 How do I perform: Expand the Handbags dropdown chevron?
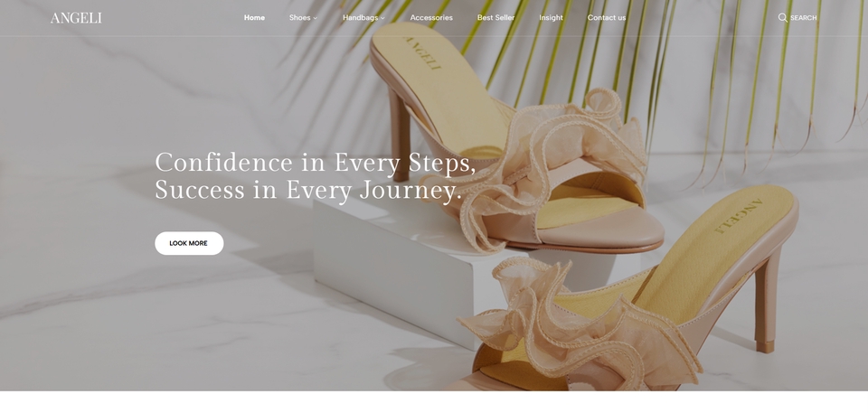[x=382, y=18]
